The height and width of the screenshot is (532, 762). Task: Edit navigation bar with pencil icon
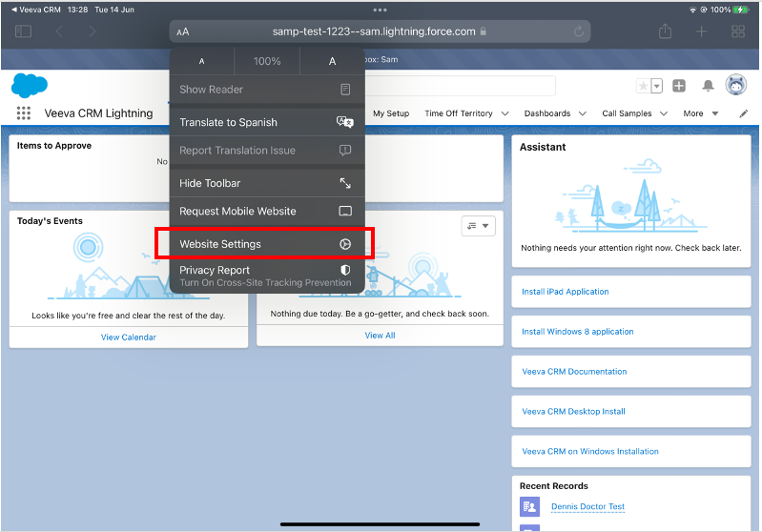click(743, 113)
